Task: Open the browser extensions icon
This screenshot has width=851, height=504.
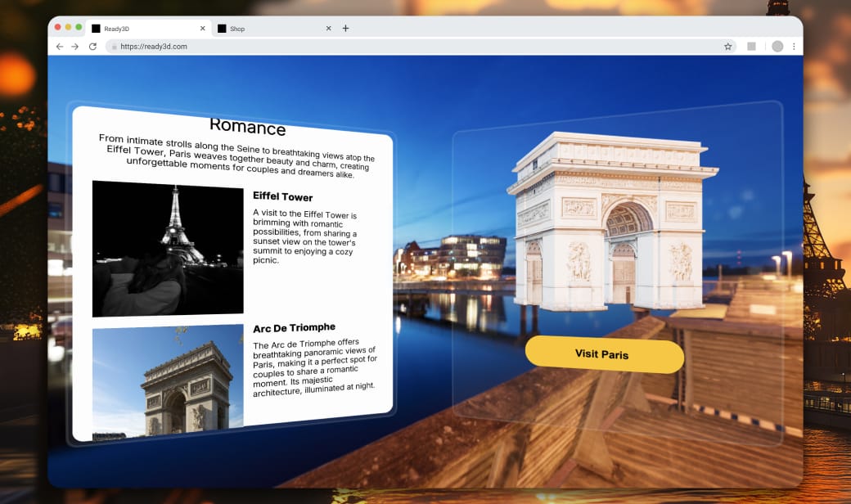Action: [750, 47]
